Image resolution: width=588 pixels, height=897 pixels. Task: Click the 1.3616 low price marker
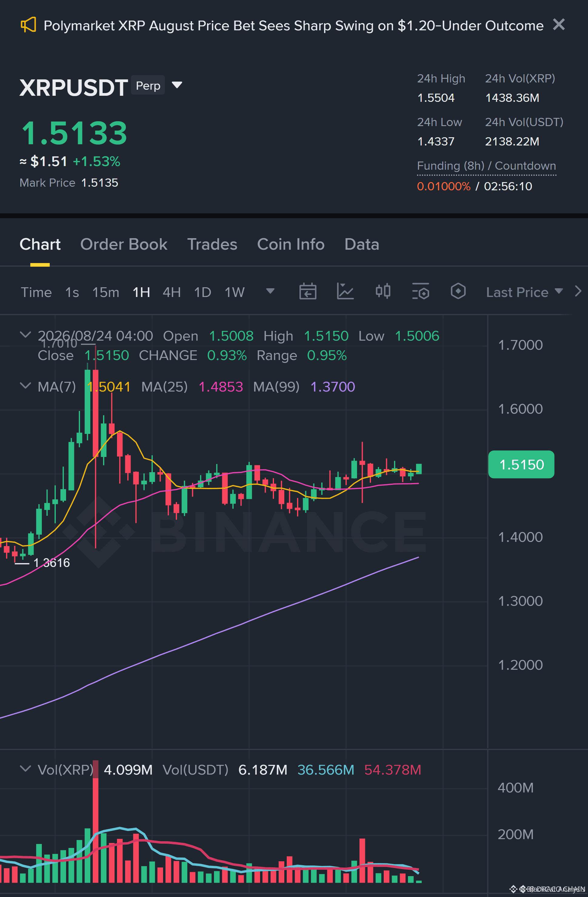click(x=52, y=563)
